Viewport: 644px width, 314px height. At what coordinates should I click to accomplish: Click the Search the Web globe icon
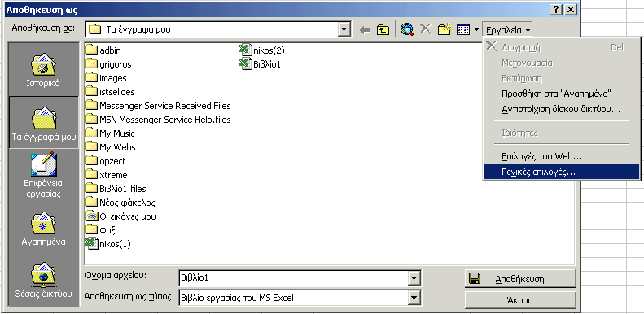tap(406, 29)
